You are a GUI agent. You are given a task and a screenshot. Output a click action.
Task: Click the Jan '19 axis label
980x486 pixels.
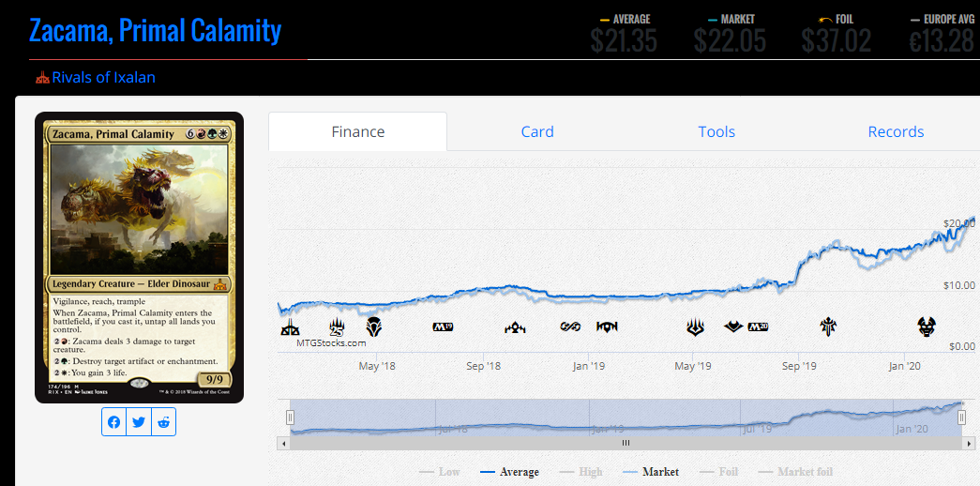tap(588, 366)
